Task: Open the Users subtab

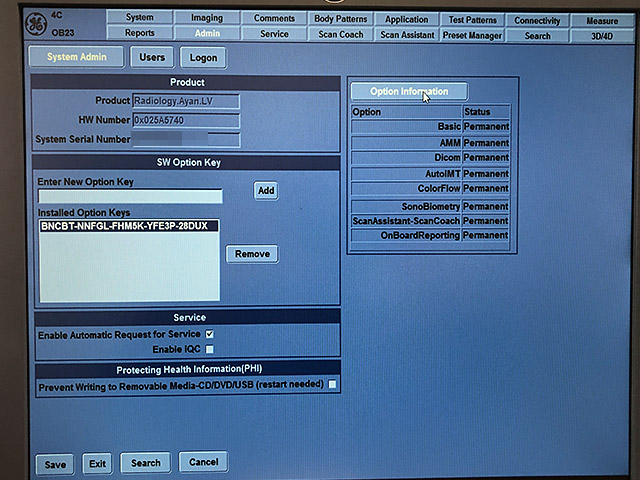Action: pos(152,57)
